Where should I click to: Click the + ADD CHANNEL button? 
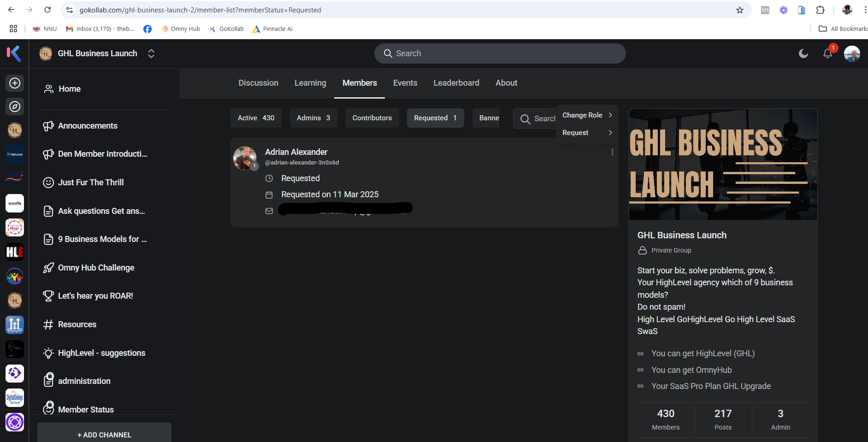click(104, 435)
